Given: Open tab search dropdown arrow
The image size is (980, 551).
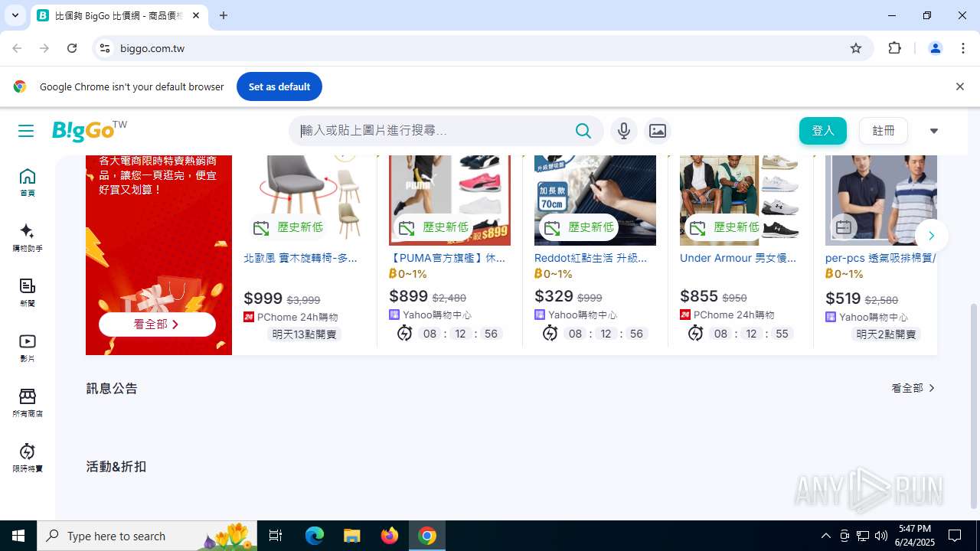Looking at the screenshot, I should (15, 15).
